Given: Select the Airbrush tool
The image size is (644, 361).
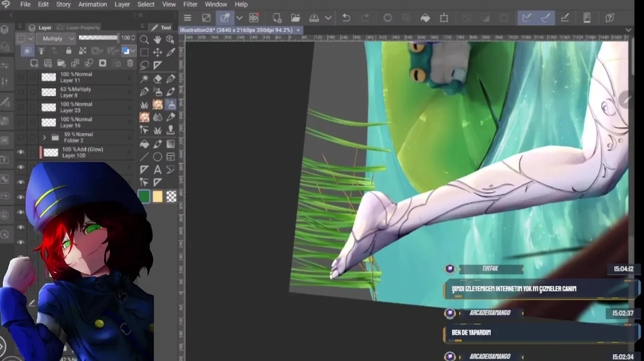Looking at the screenshot, I should pyautogui.click(x=158, y=91).
